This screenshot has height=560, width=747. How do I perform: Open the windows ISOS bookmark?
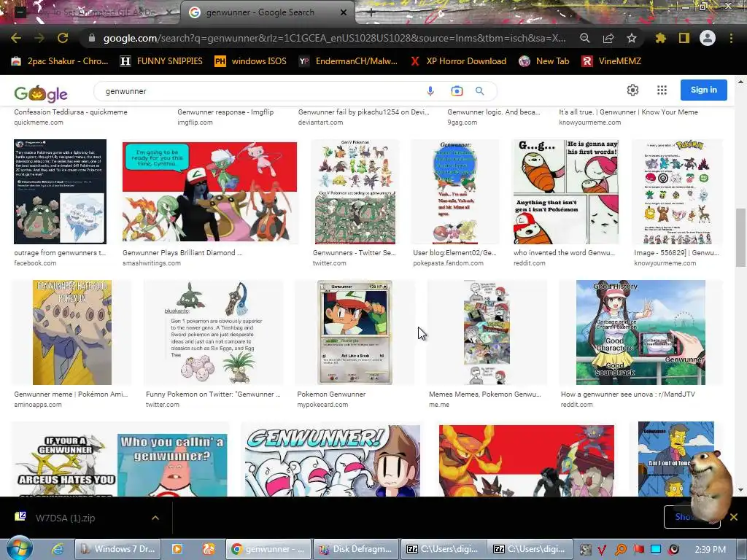[251, 61]
